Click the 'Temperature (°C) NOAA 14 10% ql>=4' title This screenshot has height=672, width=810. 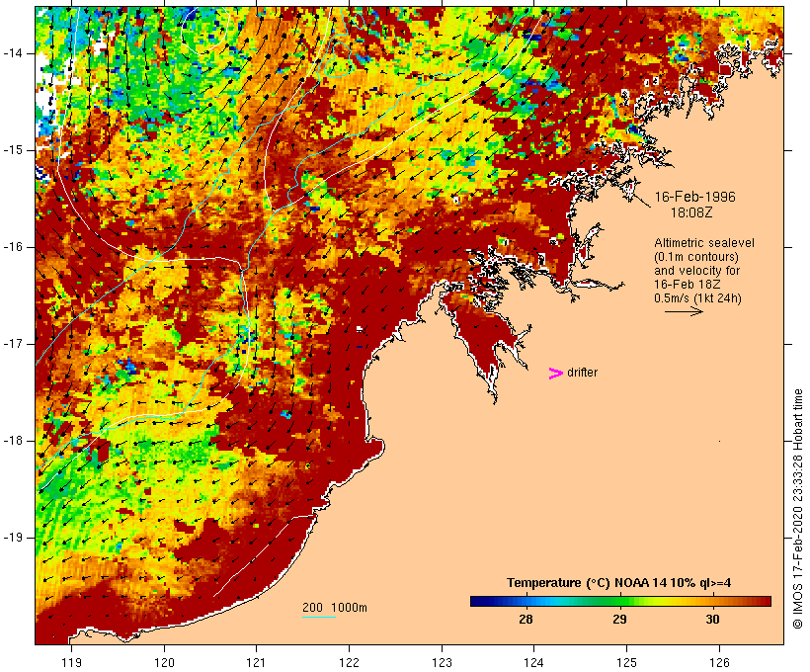click(619, 583)
